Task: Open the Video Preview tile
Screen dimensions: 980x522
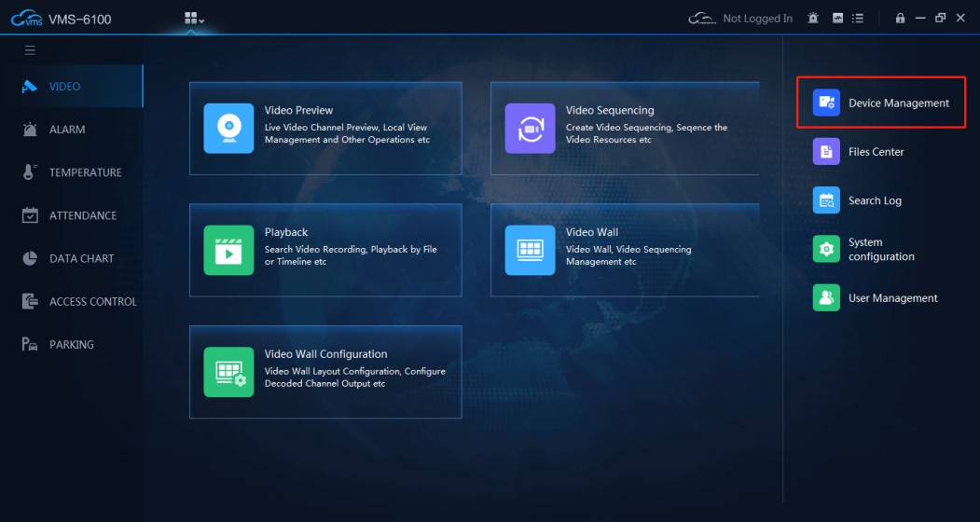Action: [x=325, y=128]
